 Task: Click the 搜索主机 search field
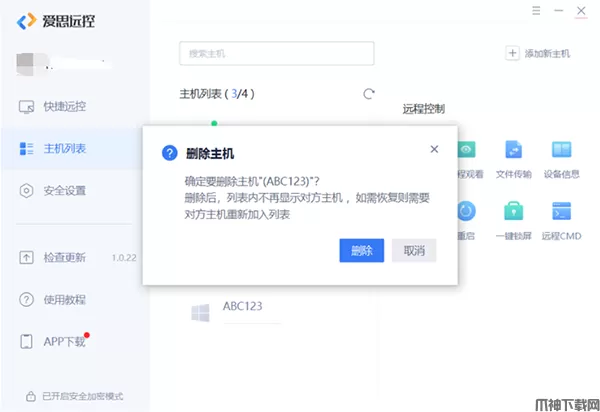pyautogui.click(x=277, y=53)
